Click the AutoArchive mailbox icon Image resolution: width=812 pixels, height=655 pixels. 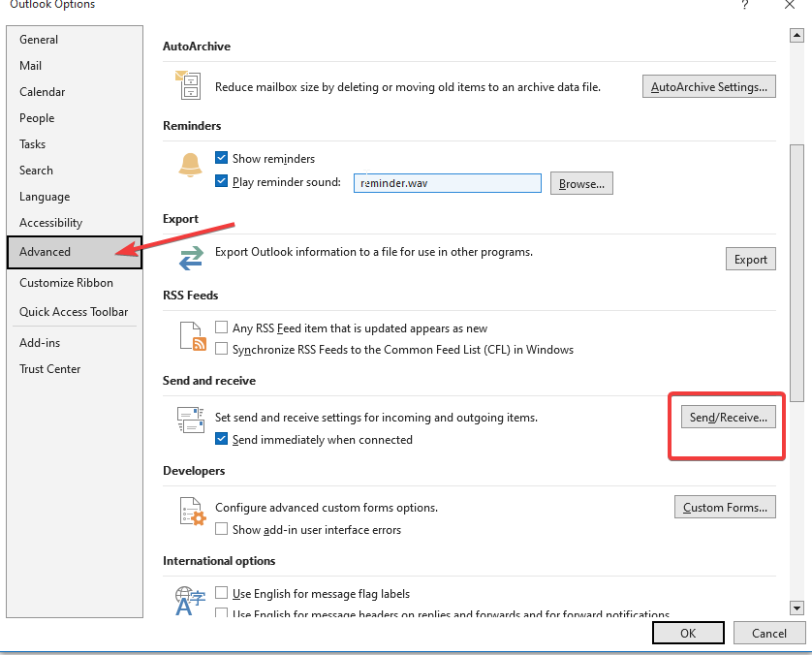(x=189, y=86)
